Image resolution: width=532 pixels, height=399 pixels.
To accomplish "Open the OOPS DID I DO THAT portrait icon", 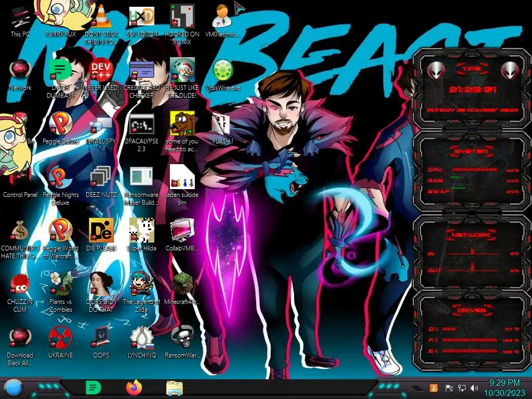I will [101, 292].
